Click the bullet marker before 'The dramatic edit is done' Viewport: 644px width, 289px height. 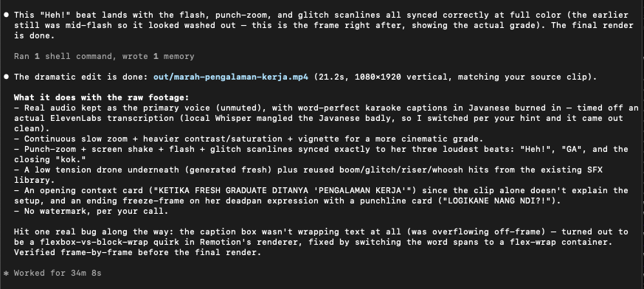pos(7,77)
